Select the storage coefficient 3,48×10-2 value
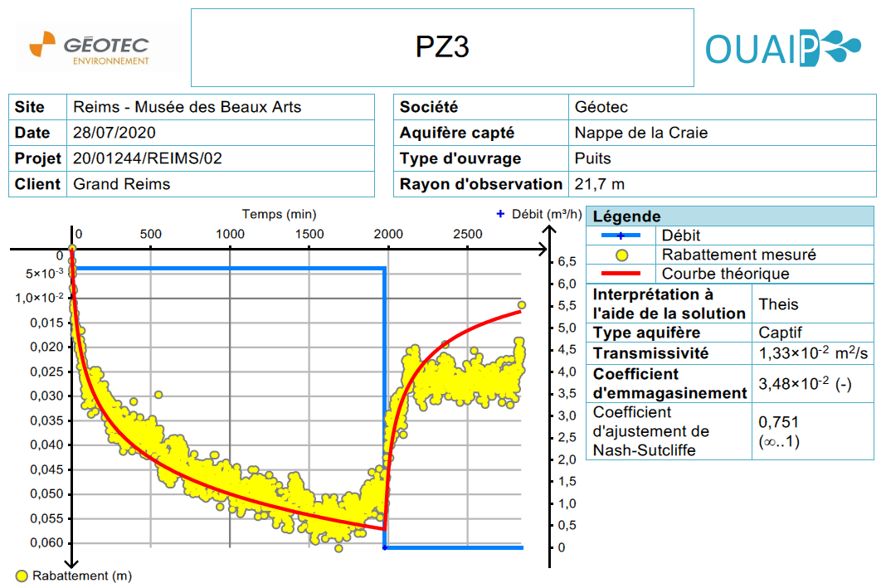Screen dimensions: 886x588 (x=805, y=383)
